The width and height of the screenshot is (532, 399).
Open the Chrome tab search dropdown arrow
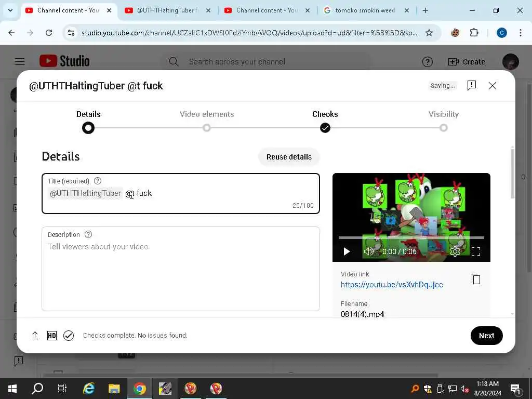coord(10,10)
